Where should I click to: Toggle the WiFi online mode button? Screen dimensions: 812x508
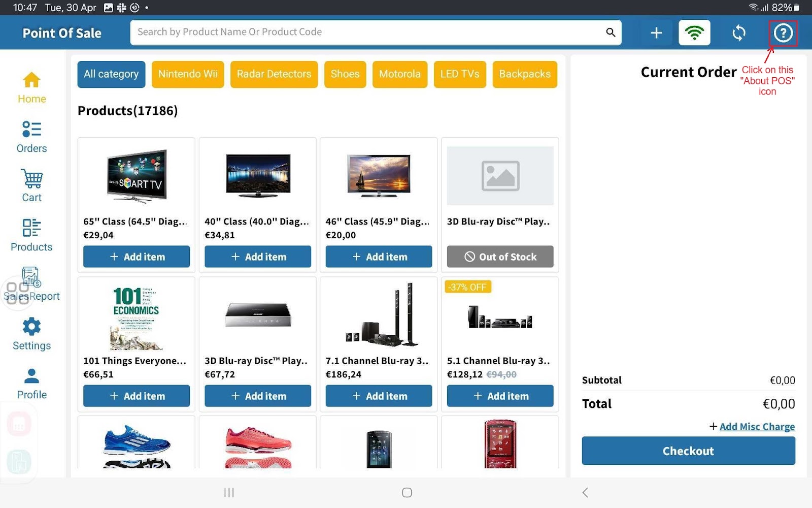click(694, 33)
